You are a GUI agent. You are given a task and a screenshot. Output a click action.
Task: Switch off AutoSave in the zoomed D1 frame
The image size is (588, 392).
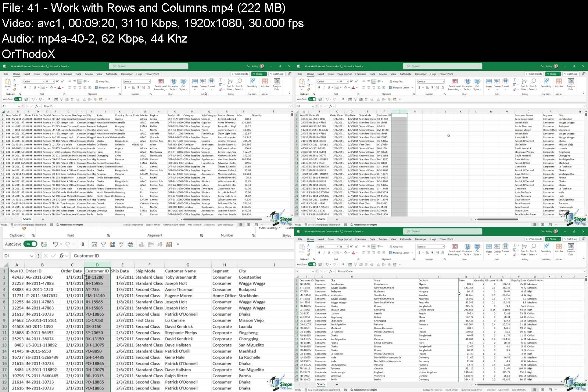tap(31, 244)
